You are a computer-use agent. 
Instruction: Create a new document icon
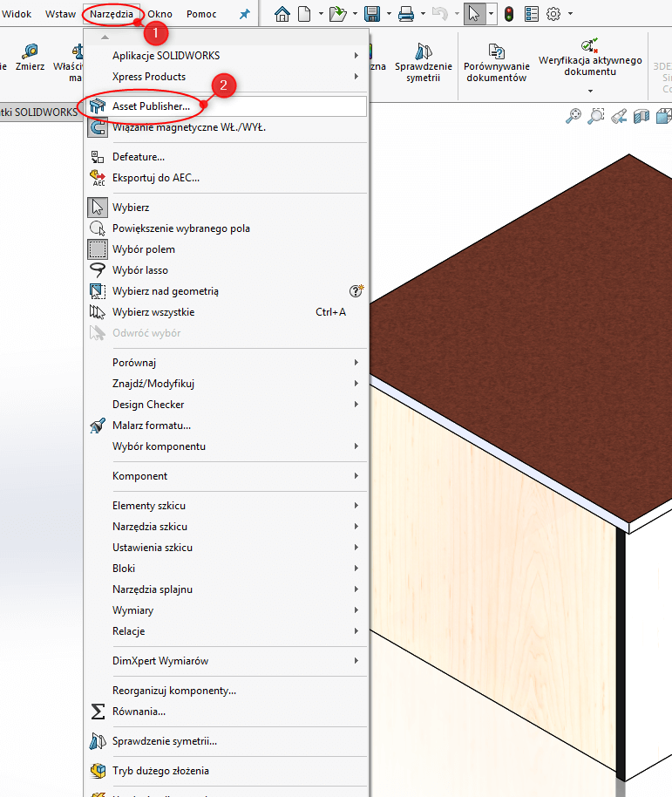pos(304,14)
